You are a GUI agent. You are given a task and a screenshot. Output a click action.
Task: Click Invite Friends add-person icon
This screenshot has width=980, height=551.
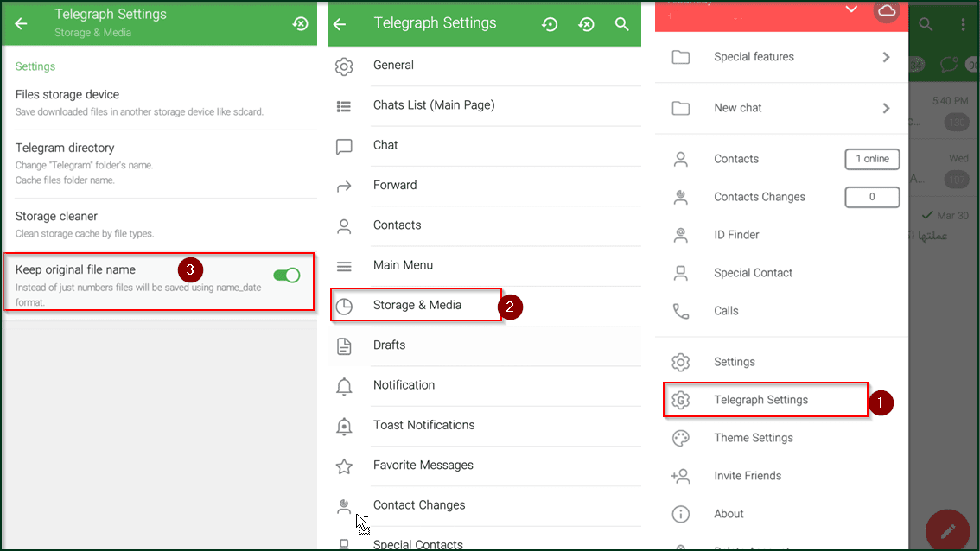tap(681, 476)
